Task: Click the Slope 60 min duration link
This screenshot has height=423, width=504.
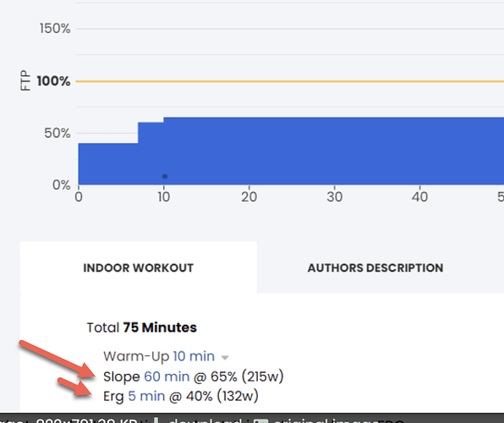Action: click(x=167, y=376)
